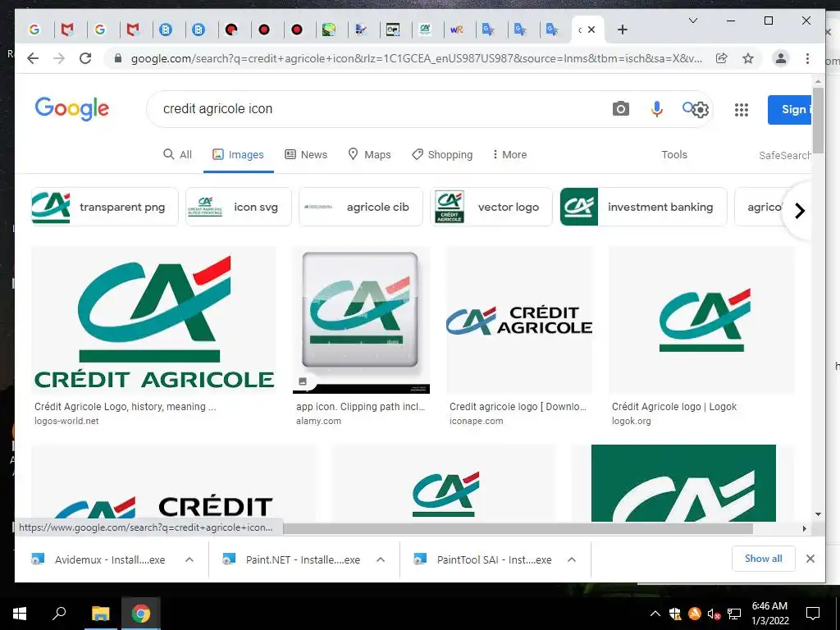Click the browser back arrow

tap(33, 58)
